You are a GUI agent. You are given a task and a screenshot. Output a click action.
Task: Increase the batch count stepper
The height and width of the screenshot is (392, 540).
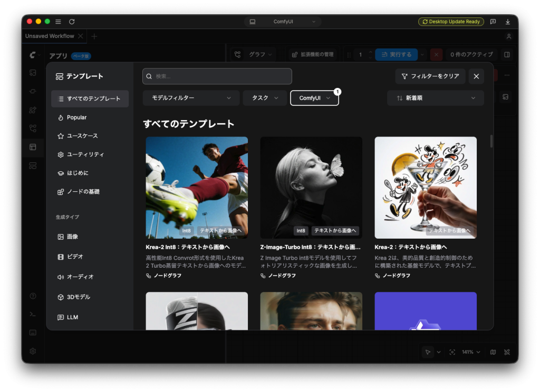[370, 52]
